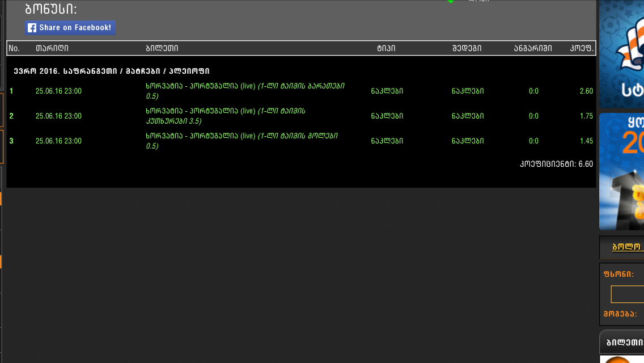Open bet row 3 match with გოლები 0.5
This screenshot has width=644, height=363.
point(242,141)
